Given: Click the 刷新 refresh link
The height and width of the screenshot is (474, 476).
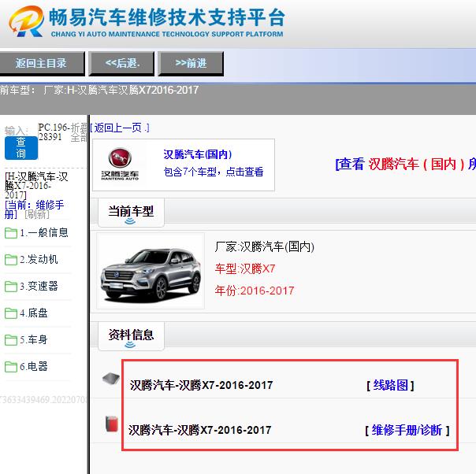Looking at the screenshot, I should pos(37,214).
